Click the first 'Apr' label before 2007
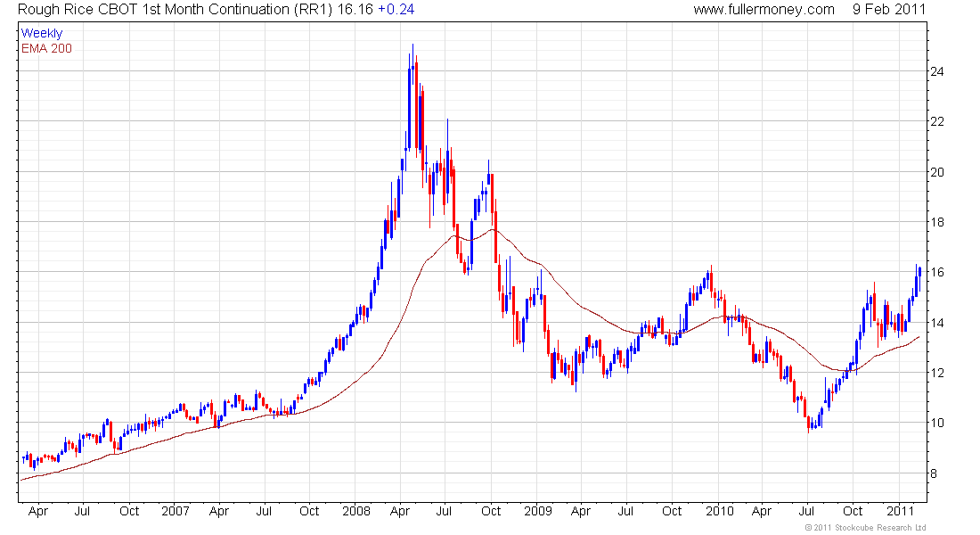This screenshot has width=980, height=535. 38,511
